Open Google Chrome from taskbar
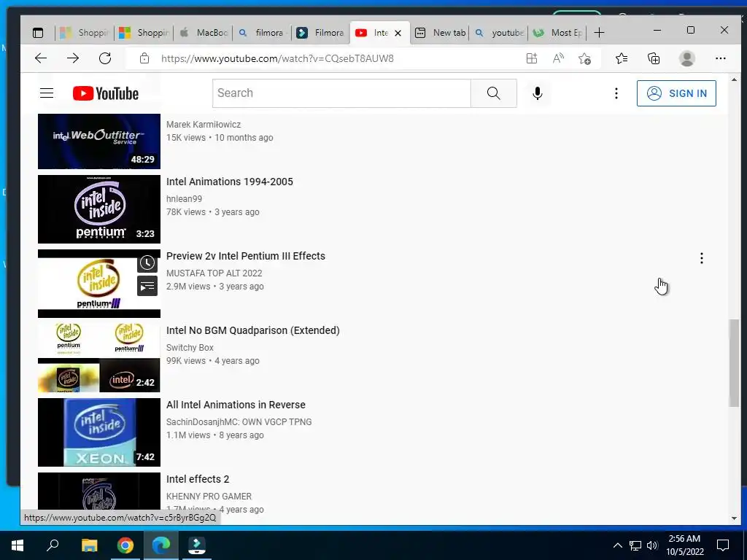The image size is (747, 560). [125, 545]
